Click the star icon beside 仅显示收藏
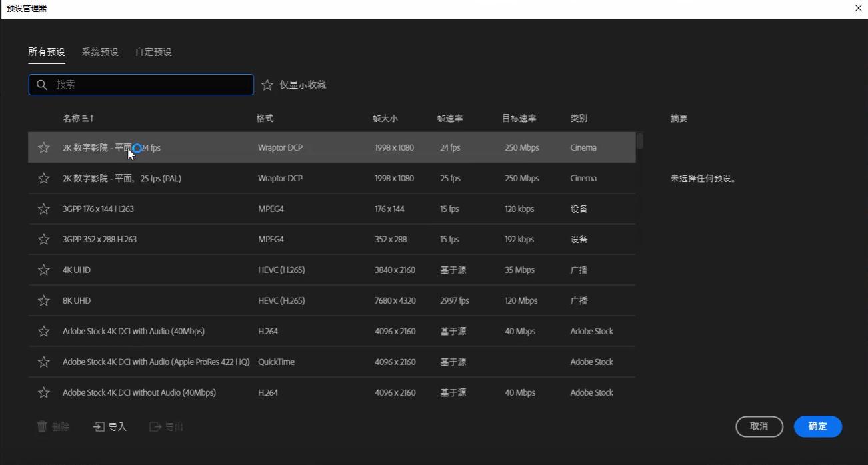 pyautogui.click(x=267, y=85)
